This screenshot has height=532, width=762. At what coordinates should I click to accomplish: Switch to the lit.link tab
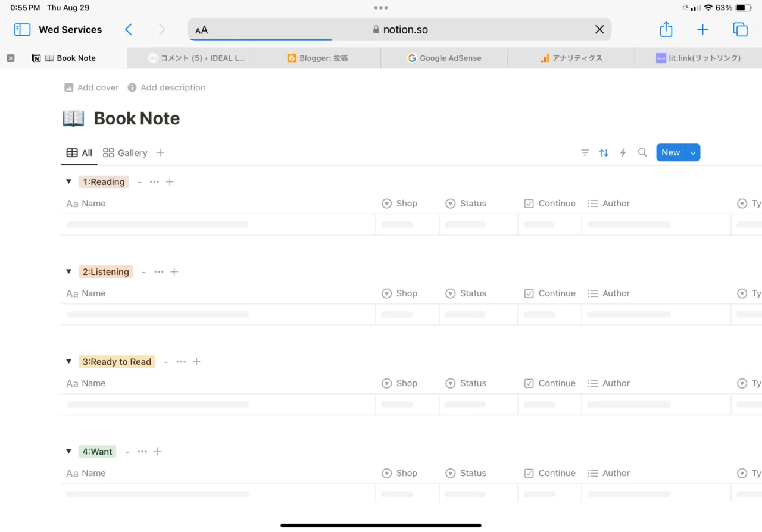click(698, 58)
